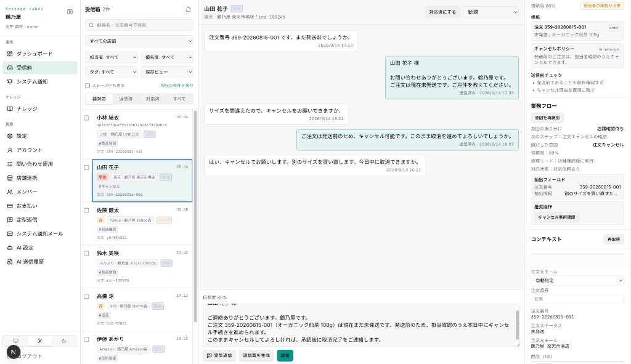The width and height of the screenshot is (631, 364).
Task: Click the 顧客名・注文番号で検索 search field
Action: [x=139, y=25]
